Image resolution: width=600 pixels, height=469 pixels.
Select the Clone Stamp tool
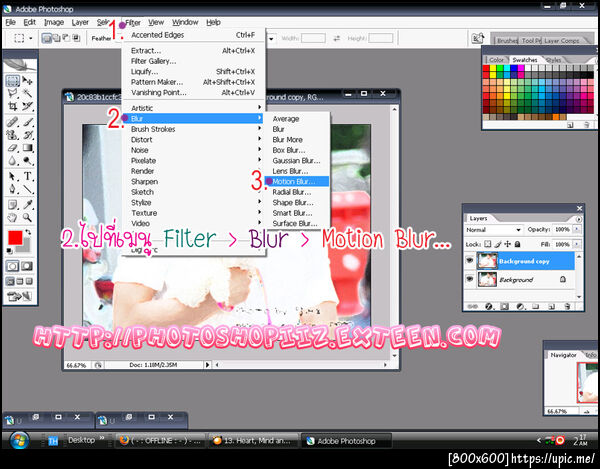12,135
